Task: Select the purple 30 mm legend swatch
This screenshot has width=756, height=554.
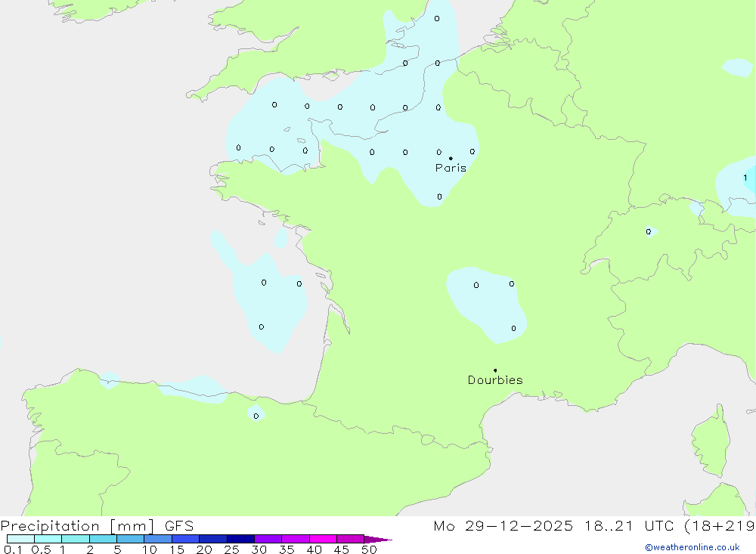Action: tap(268, 539)
